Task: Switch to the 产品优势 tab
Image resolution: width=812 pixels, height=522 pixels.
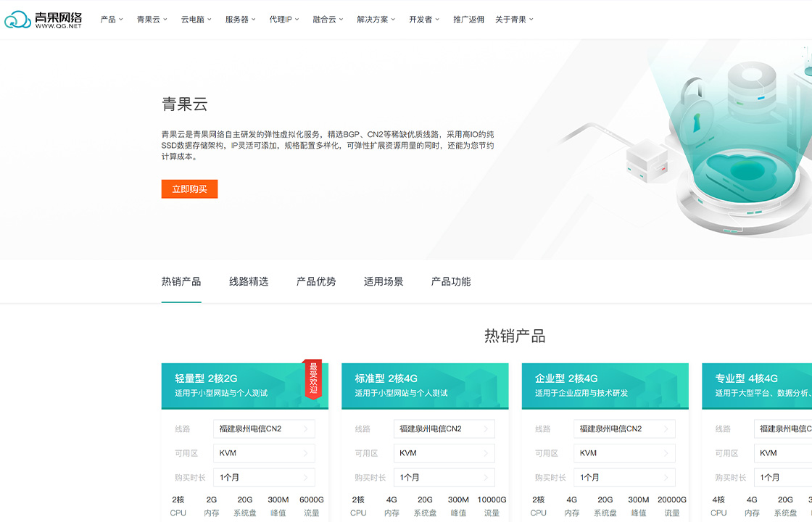Action: pyautogui.click(x=316, y=282)
